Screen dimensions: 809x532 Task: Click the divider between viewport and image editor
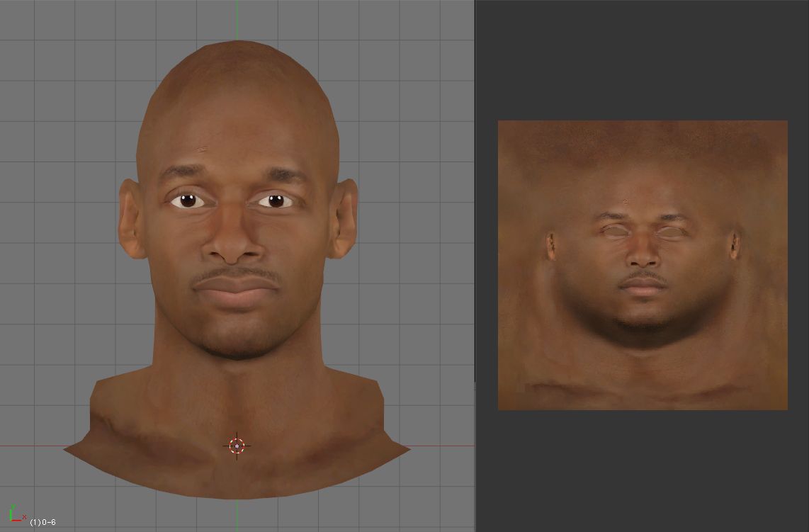click(x=475, y=266)
